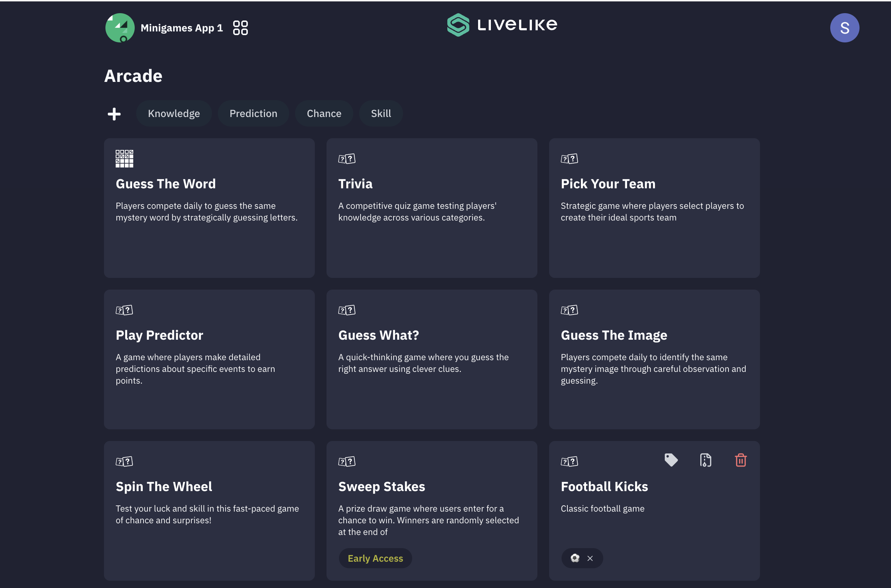Image resolution: width=891 pixels, height=588 pixels.
Task: Filter games by Knowledge
Action: pyautogui.click(x=174, y=114)
